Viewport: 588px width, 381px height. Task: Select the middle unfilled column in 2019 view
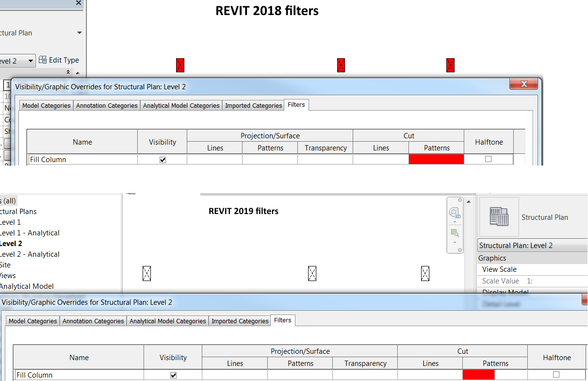(312, 273)
